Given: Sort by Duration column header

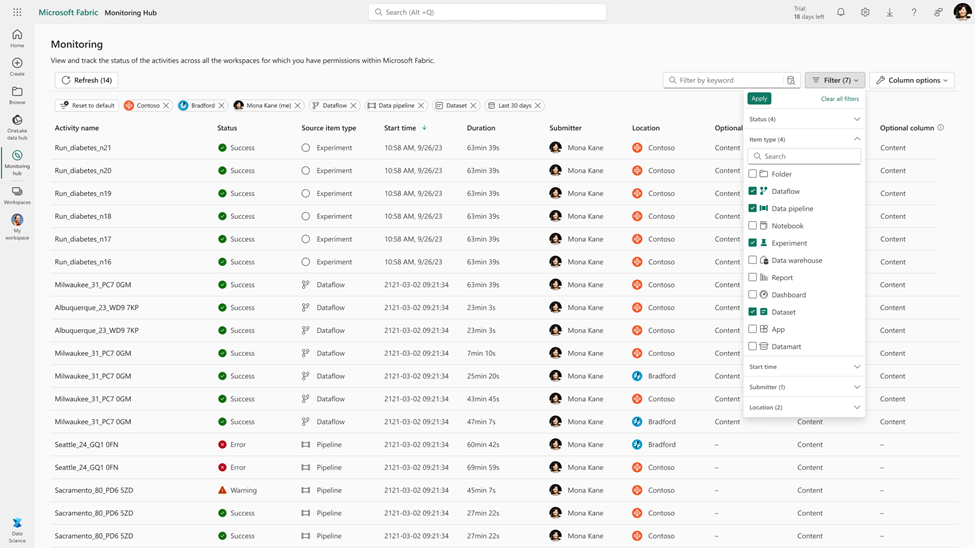Looking at the screenshot, I should pyautogui.click(x=481, y=128).
